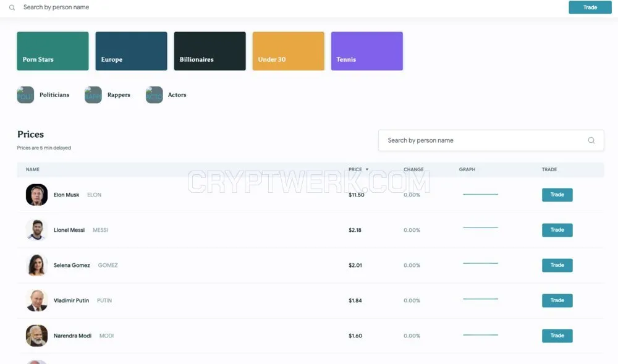Click Selena Gomez's avatar thumbnail
The width and height of the screenshot is (618, 364).
(36, 265)
